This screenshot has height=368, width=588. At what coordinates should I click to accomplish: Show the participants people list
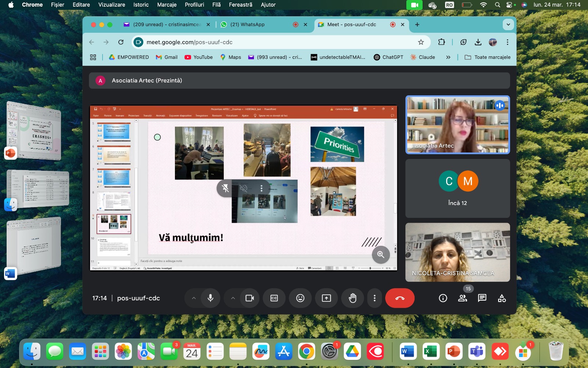pos(463,298)
